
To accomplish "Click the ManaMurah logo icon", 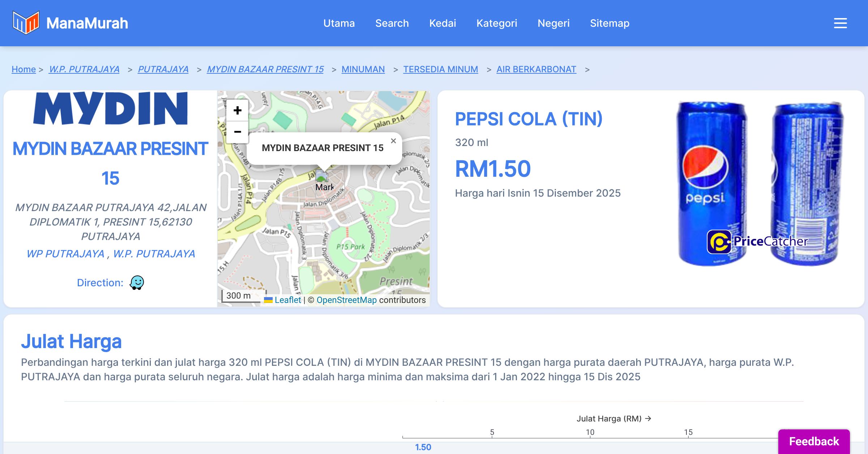I will point(26,23).
